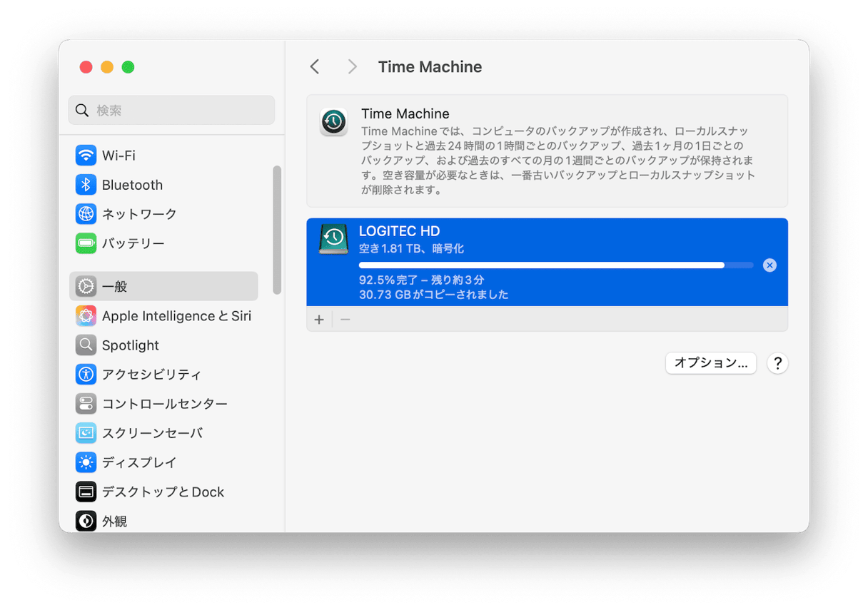Open the Spotlight settings pane
The width and height of the screenshot is (868, 610).
click(163, 345)
